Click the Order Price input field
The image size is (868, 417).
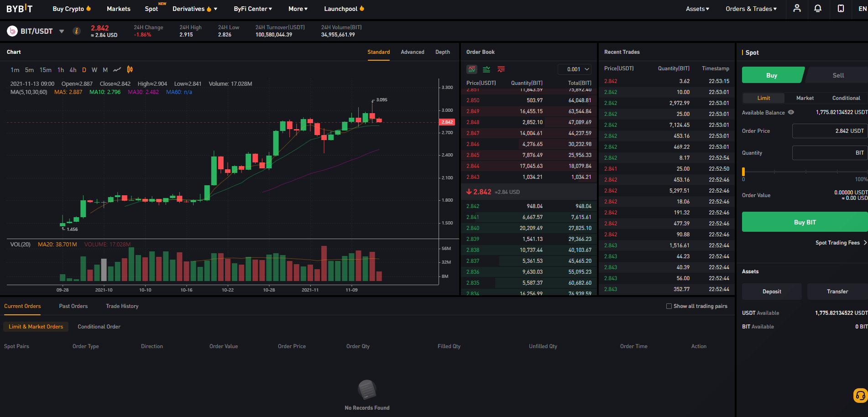[x=830, y=131]
